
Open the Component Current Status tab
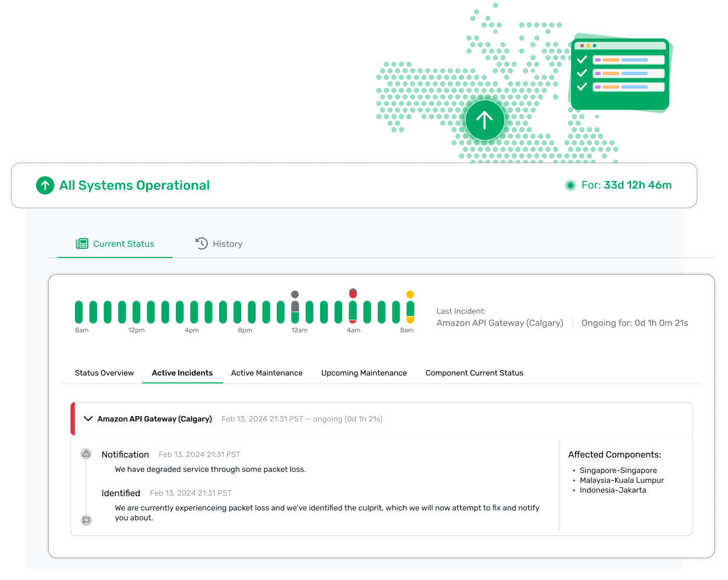pyautogui.click(x=474, y=373)
